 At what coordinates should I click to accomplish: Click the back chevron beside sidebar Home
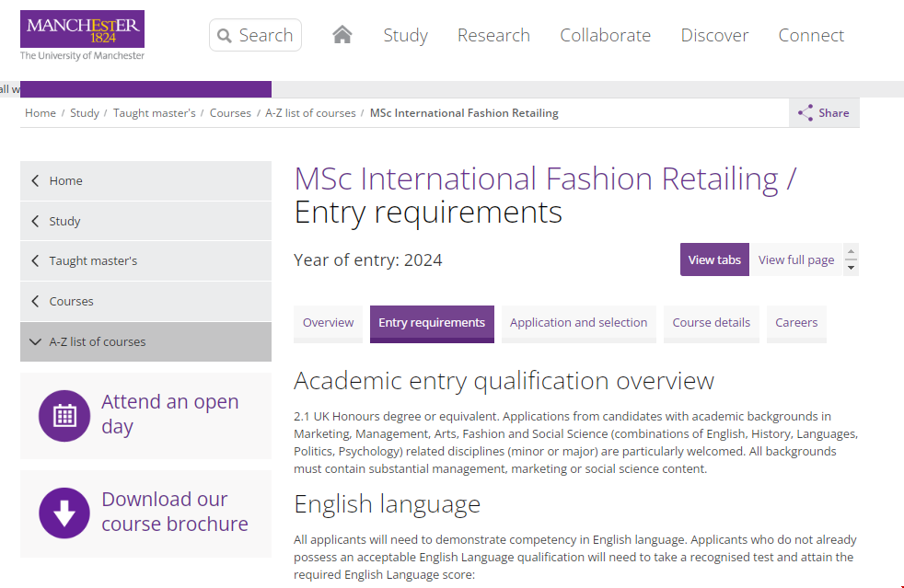pyautogui.click(x=35, y=181)
